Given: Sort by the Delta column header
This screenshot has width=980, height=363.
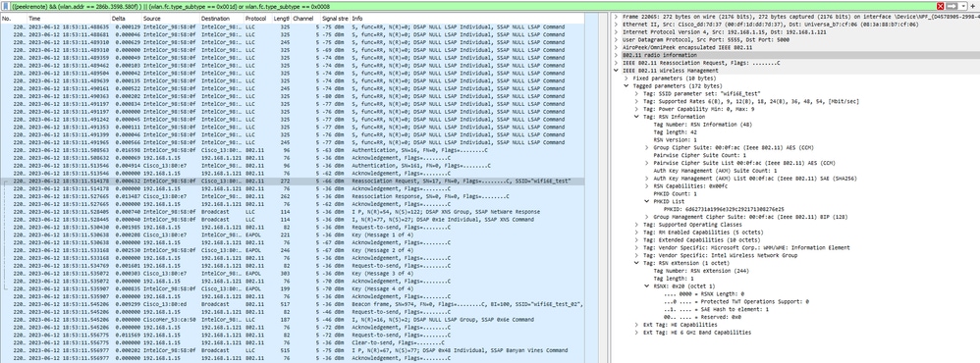Looking at the screenshot, I should pos(126,19).
